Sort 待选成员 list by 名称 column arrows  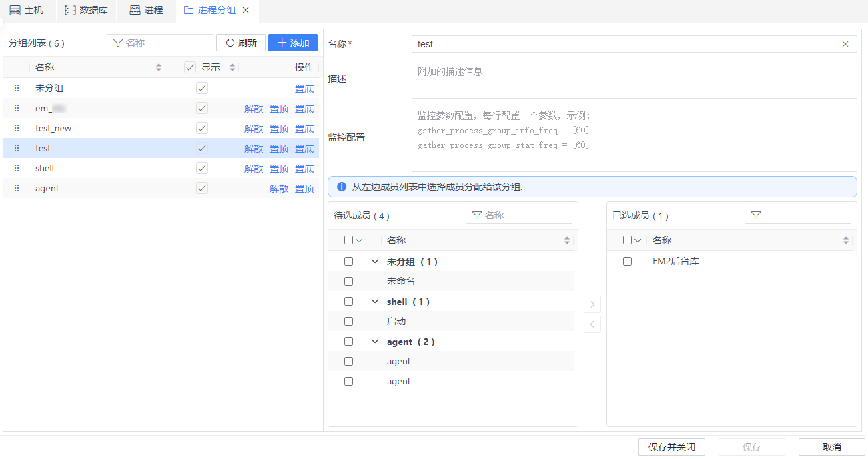pyautogui.click(x=568, y=240)
